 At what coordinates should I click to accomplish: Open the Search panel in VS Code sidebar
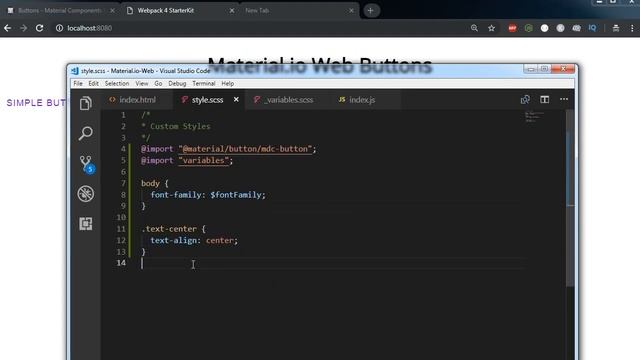pyautogui.click(x=86, y=133)
